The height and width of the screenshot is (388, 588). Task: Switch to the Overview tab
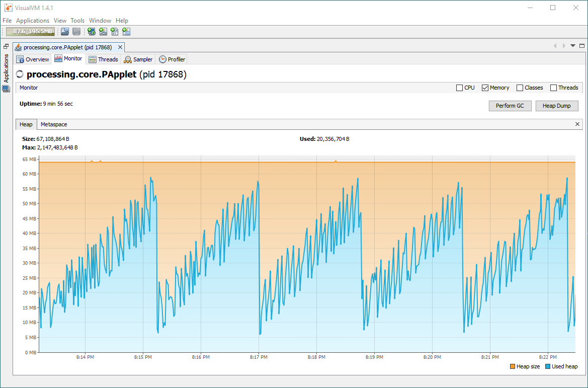(x=33, y=59)
